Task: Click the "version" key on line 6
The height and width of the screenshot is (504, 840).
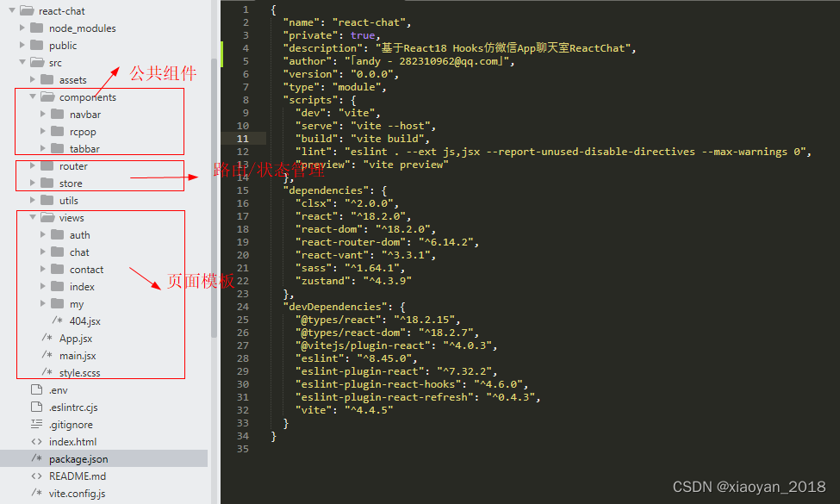Action: click(310, 74)
